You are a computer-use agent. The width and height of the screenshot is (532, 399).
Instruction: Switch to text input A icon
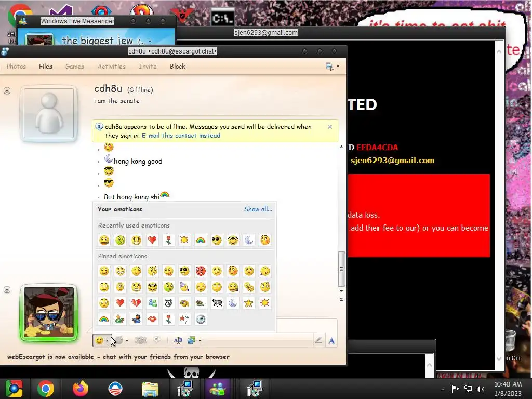tap(332, 341)
